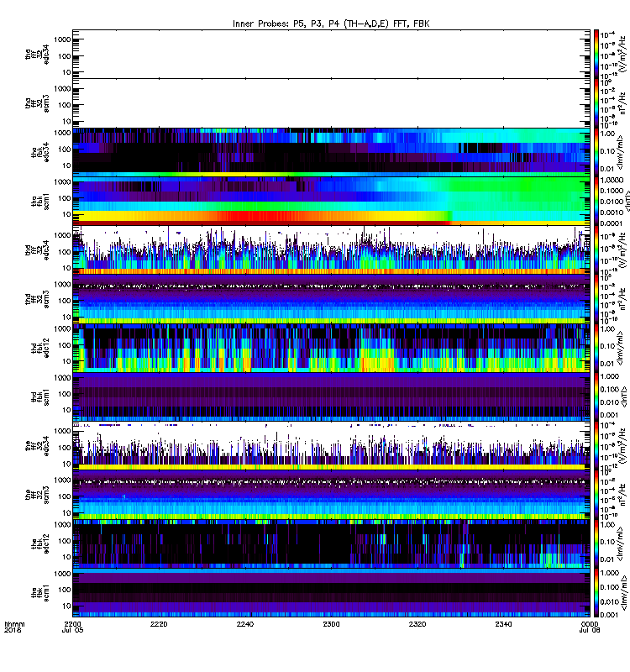Click the 'the fbk scm1' spectrogram panel
This screenshot has width=630, height=672.
click(331, 593)
